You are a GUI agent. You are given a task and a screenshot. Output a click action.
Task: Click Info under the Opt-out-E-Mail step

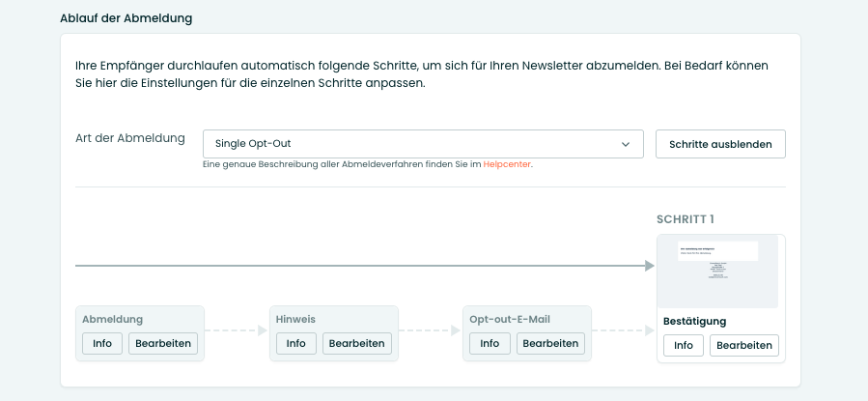[x=490, y=343]
